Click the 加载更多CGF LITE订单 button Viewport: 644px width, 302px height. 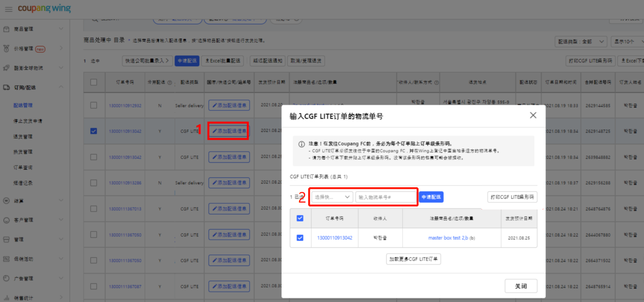click(414, 259)
